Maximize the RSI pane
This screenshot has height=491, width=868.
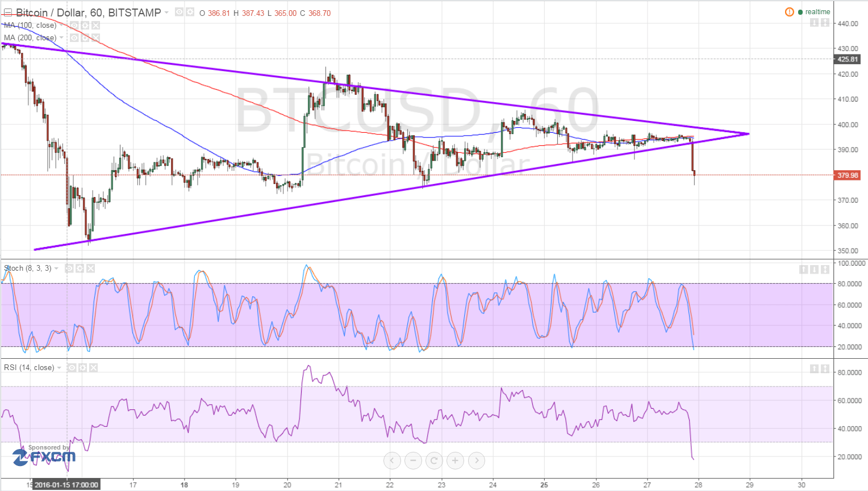[x=825, y=369]
